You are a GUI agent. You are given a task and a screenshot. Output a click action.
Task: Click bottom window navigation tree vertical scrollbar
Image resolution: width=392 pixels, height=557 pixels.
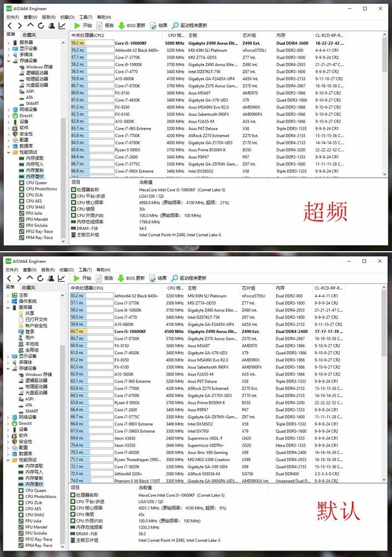pyautogui.click(x=62, y=421)
